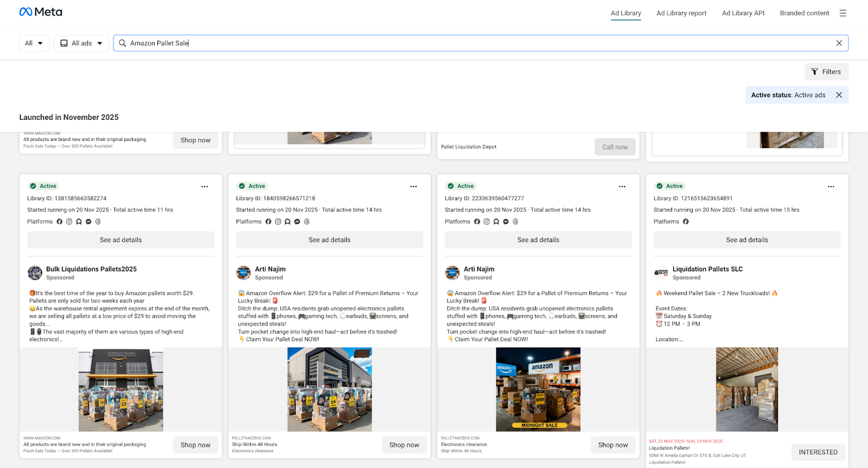
Task: Click Shop now in the top partial ad card
Action: 195,140
